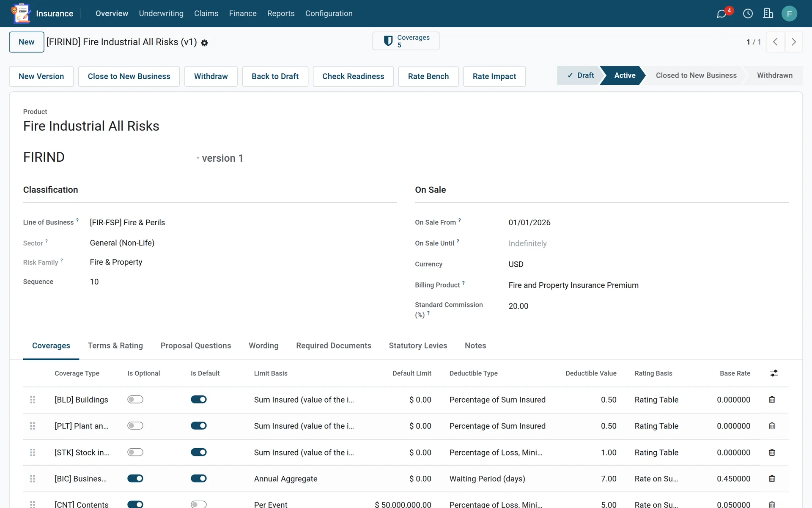Grab the drag handle of Stock row
812x508 pixels.
click(33, 453)
